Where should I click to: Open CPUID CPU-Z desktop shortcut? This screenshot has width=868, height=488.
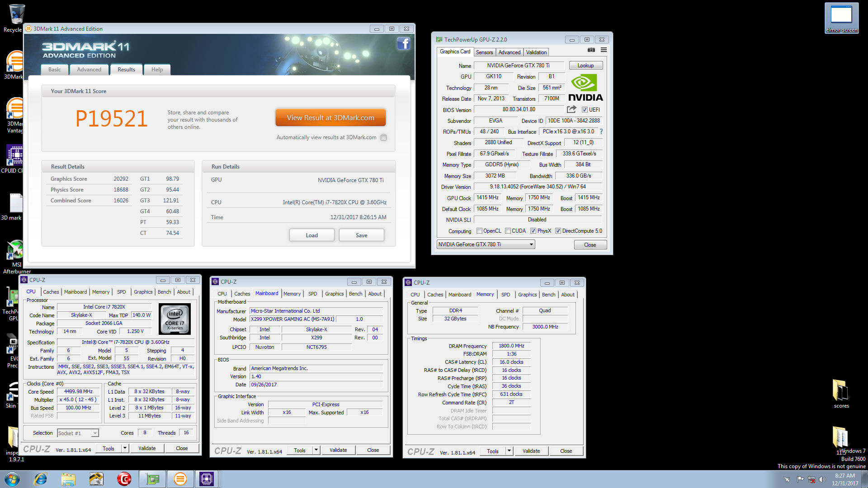tap(14, 159)
